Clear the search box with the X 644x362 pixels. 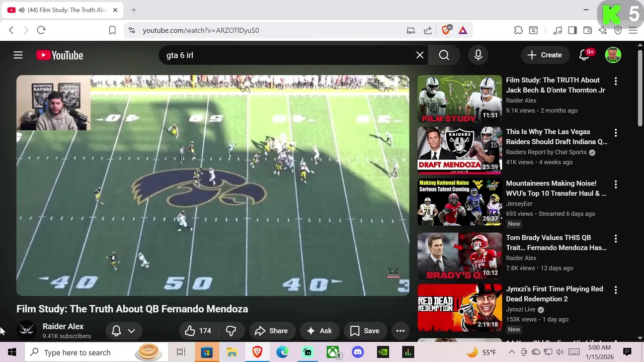[x=420, y=55]
